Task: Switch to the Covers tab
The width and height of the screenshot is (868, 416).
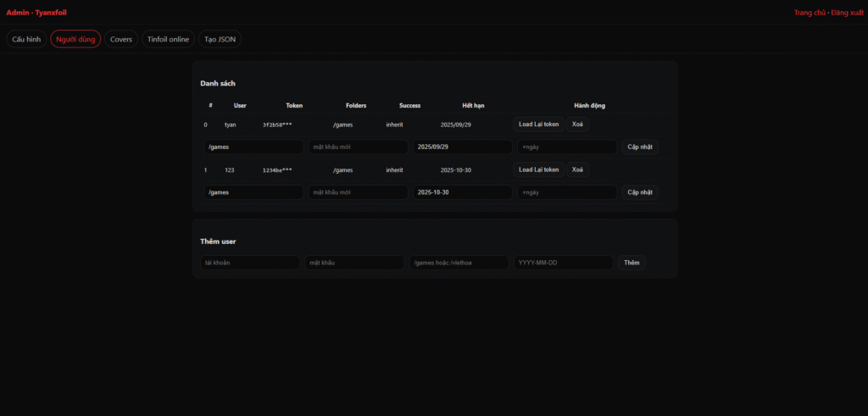Action: [121, 39]
